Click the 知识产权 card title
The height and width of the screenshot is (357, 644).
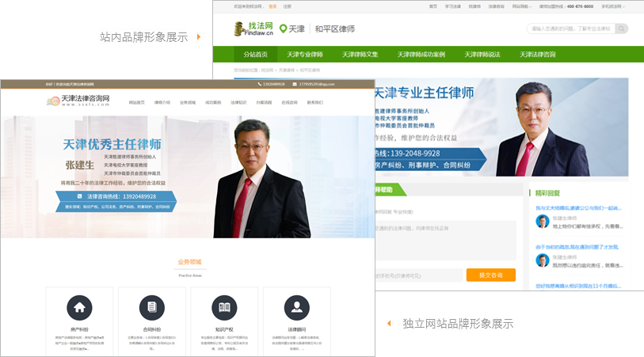(x=224, y=329)
